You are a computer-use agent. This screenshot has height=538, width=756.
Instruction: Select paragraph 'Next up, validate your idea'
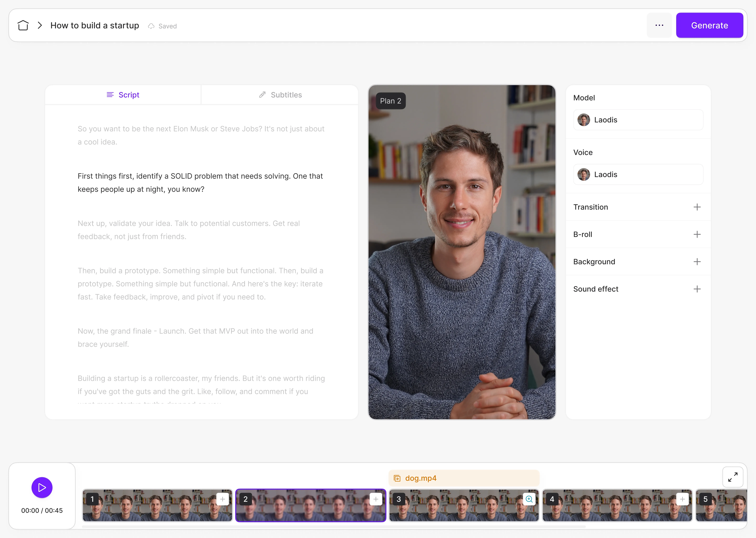pyautogui.click(x=189, y=230)
